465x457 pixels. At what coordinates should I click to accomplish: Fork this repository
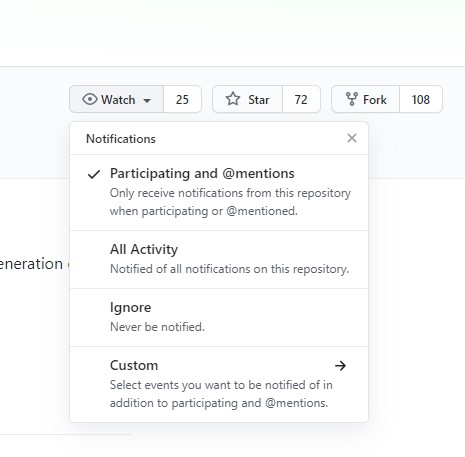365,99
